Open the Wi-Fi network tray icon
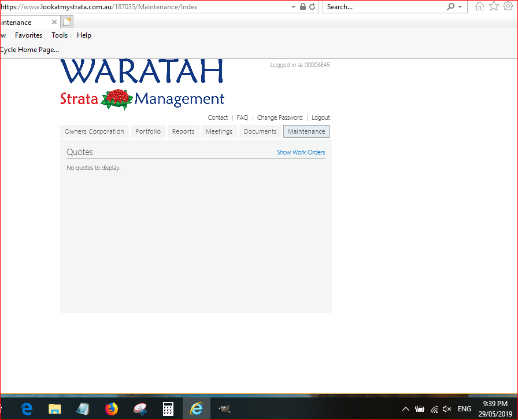 (434, 410)
